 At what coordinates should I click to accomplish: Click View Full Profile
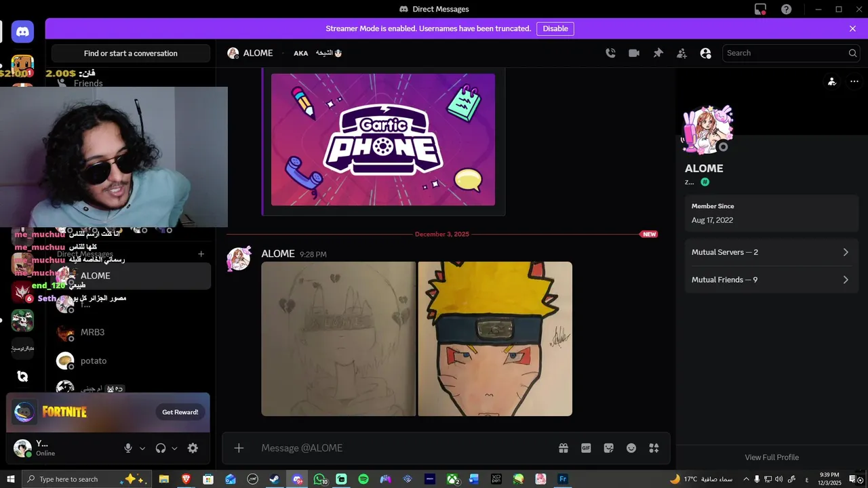click(772, 457)
